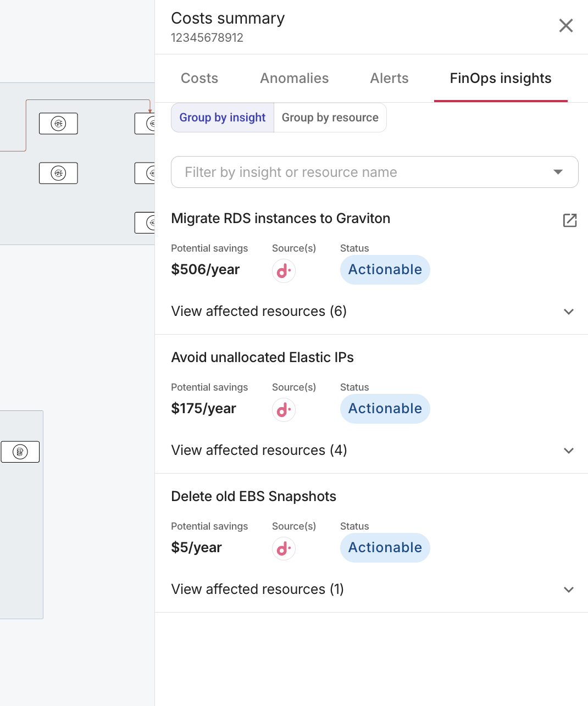Select the FinOps insights tab
This screenshot has height=706, width=588.
tap(501, 78)
